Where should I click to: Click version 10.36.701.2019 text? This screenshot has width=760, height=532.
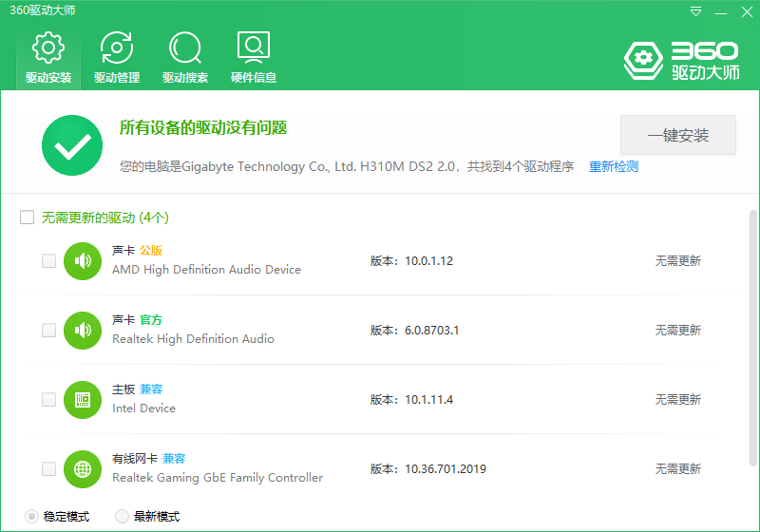[x=446, y=469]
